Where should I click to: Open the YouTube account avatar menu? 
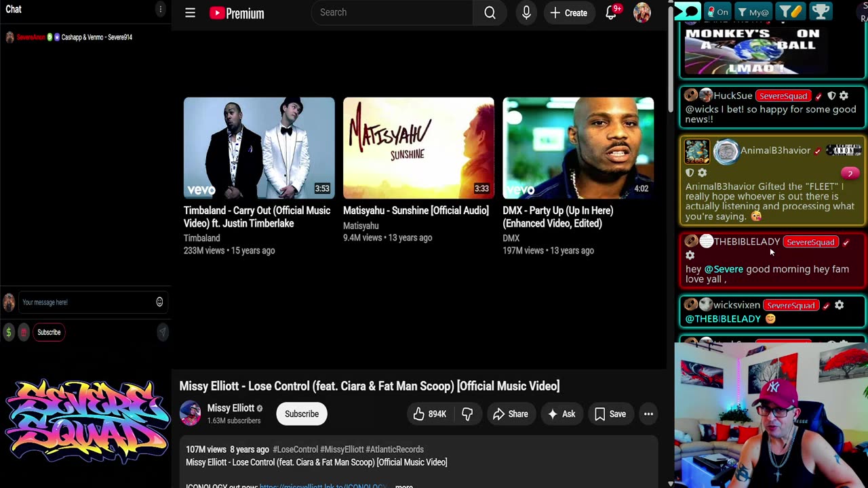tap(642, 13)
